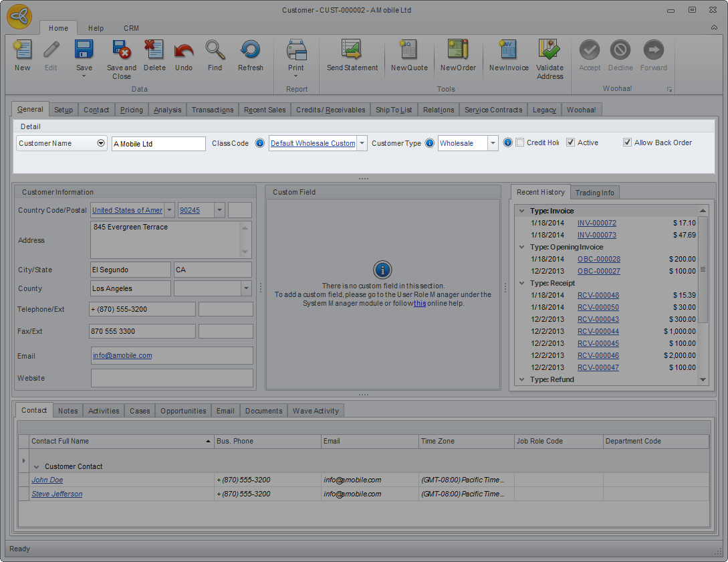Click the Validate Address icon
The image size is (728, 562).
550,50
